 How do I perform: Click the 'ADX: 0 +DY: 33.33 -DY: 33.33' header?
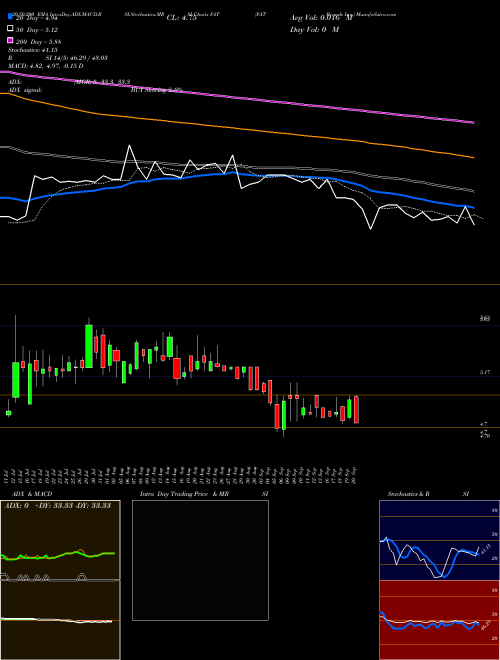pyautogui.click(x=57, y=505)
